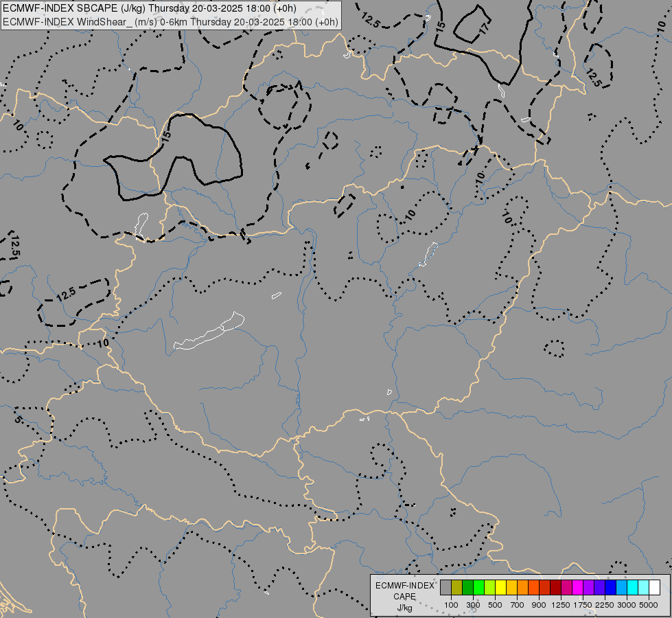Click the 700 tick label in legend

click(x=518, y=605)
